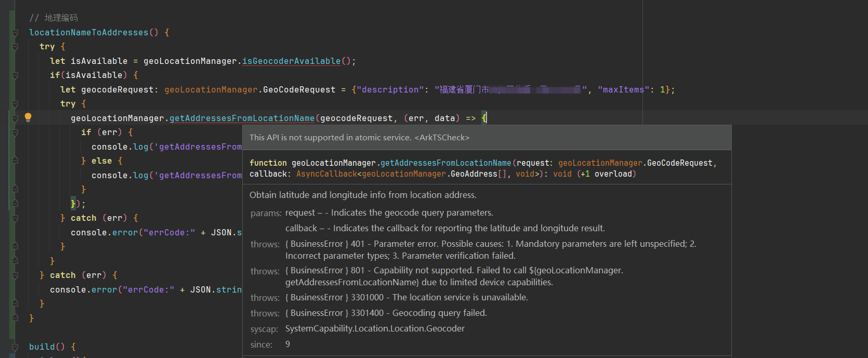This screenshot has height=358, width=868.
Task: Open AsyncCallback type link in tooltip
Action: click(x=326, y=174)
